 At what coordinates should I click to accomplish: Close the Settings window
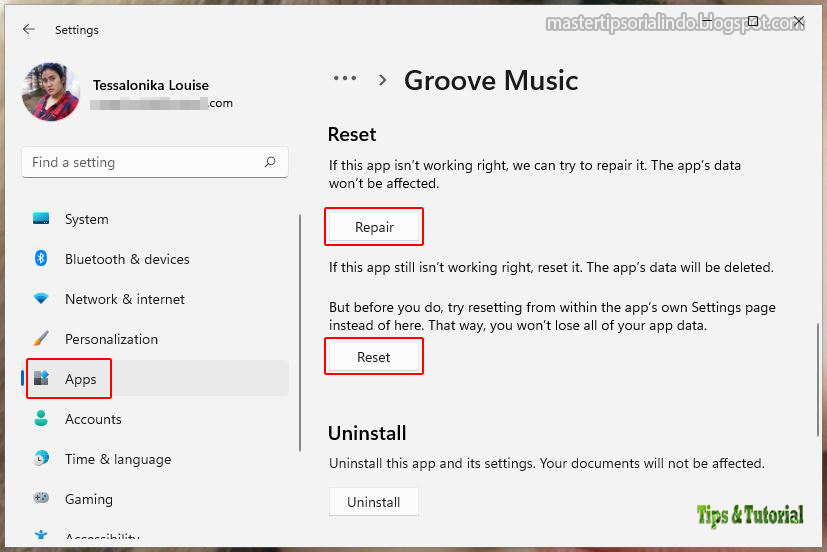pyautogui.click(x=799, y=21)
